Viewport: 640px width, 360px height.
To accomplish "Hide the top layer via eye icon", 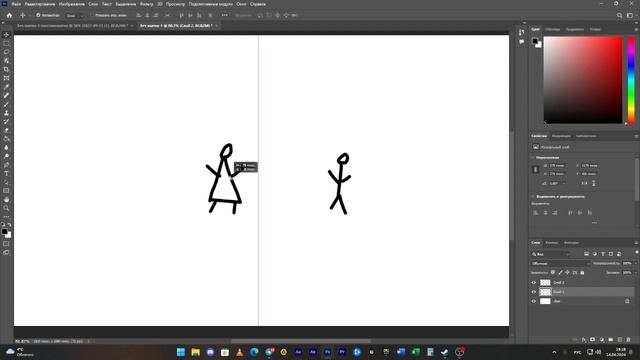I will click(x=534, y=282).
